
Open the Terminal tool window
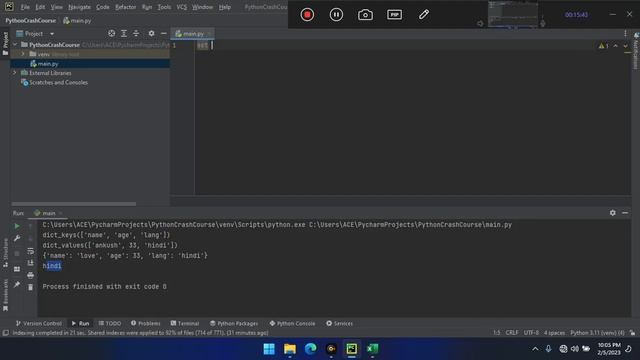(x=184, y=323)
